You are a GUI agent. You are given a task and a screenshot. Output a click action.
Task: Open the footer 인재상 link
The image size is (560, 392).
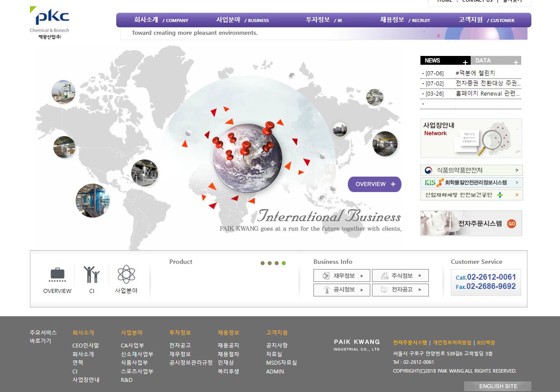pos(226,363)
